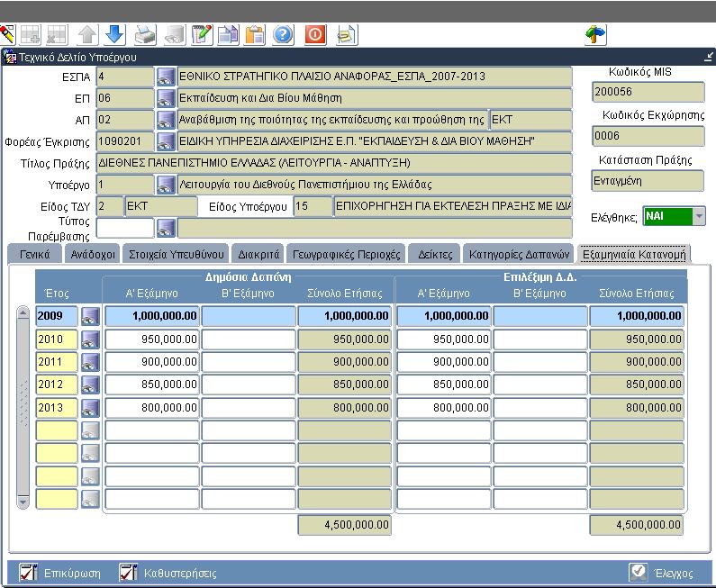Click the Είδος Υποέργου code field 15
The width and height of the screenshot is (716, 588).
[x=313, y=206]
